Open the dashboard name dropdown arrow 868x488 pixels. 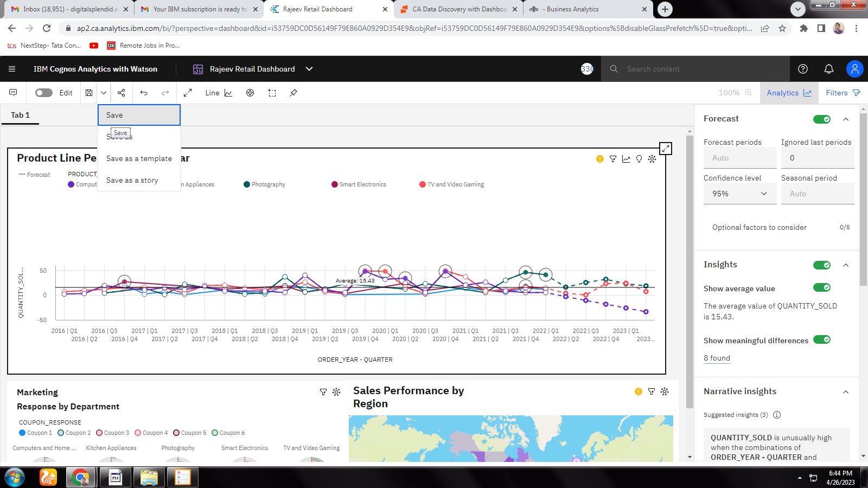click(x=309, y=69)
